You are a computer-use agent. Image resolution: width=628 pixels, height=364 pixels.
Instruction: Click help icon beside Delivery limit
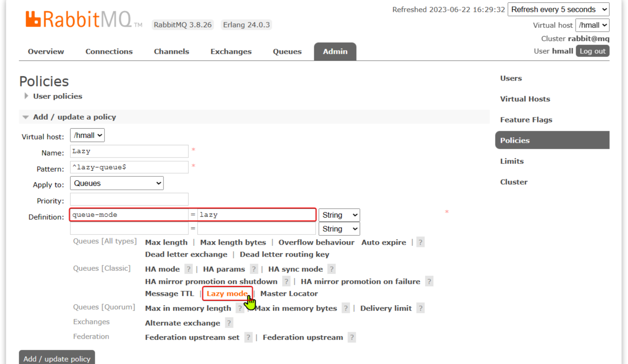click(420, 308)
